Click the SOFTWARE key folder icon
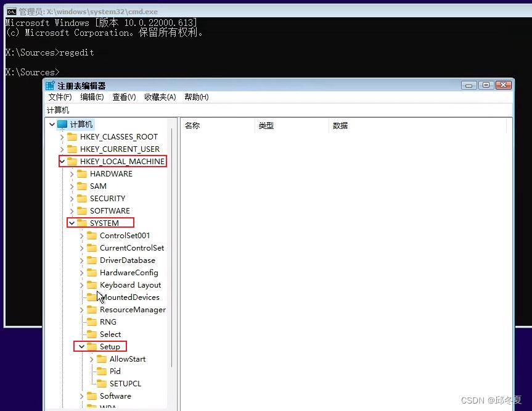This screenshot has width=532, height=411. 82,210
